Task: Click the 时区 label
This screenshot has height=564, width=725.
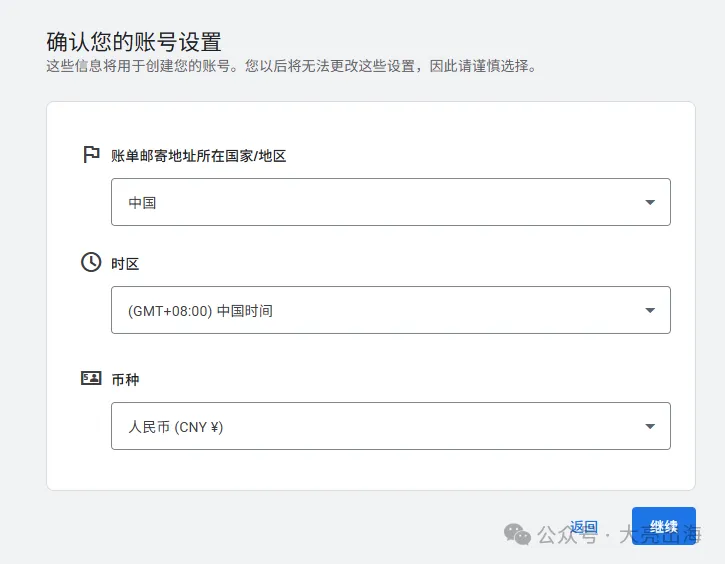Action: click(x=125, y=264)
